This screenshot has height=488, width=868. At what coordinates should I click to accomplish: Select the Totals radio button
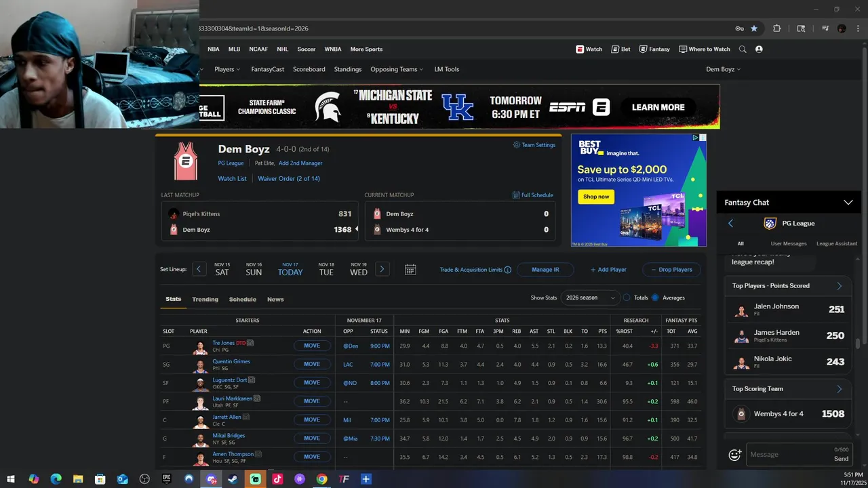[x=627, y=298]
